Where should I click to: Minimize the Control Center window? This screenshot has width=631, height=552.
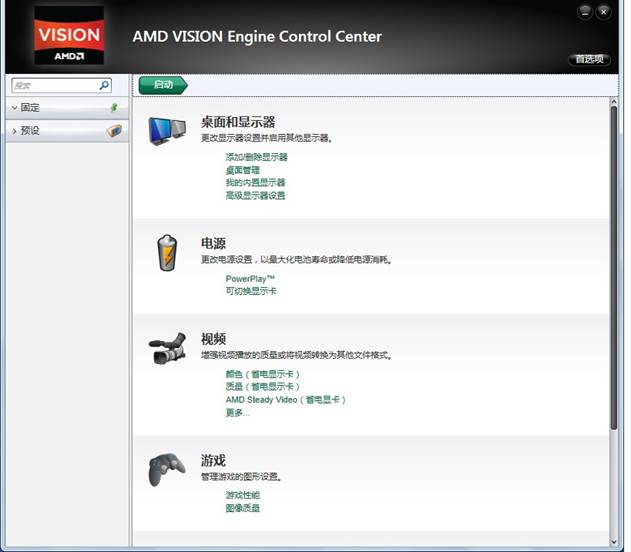click(x=585, y=12)
